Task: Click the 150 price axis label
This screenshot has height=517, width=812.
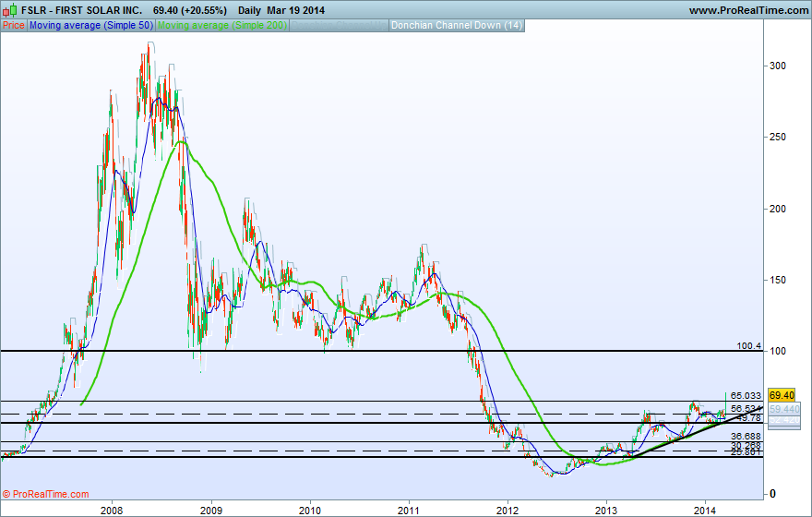Action: [x=778, y=280]
